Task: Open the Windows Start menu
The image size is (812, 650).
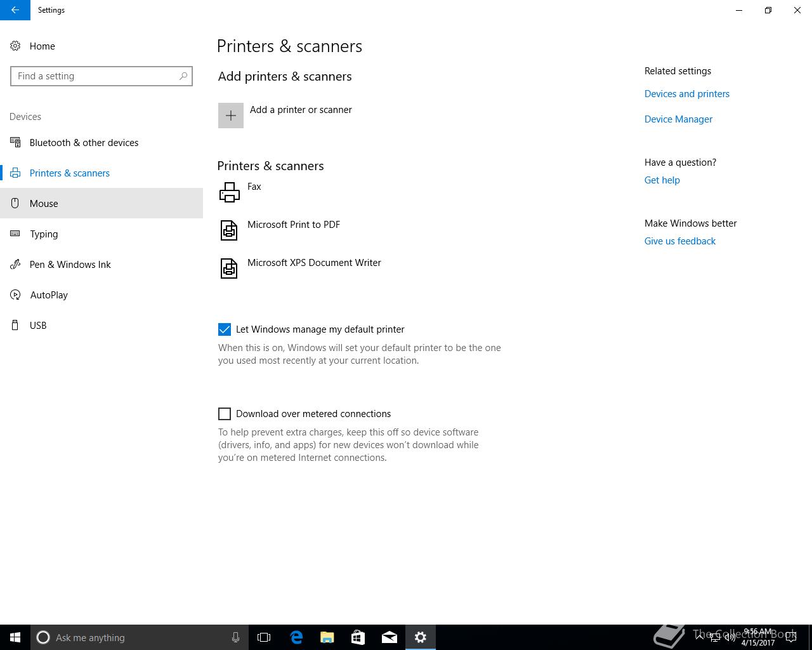Action: pos(15,637)
